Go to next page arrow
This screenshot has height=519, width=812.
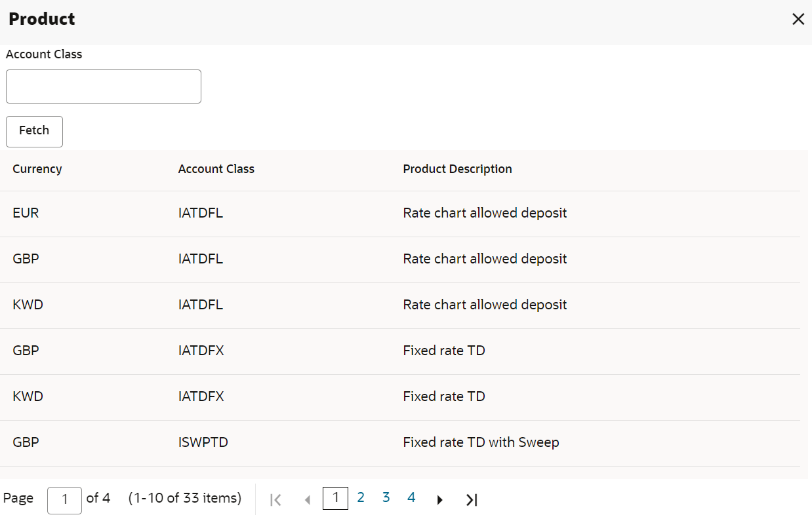439,499
